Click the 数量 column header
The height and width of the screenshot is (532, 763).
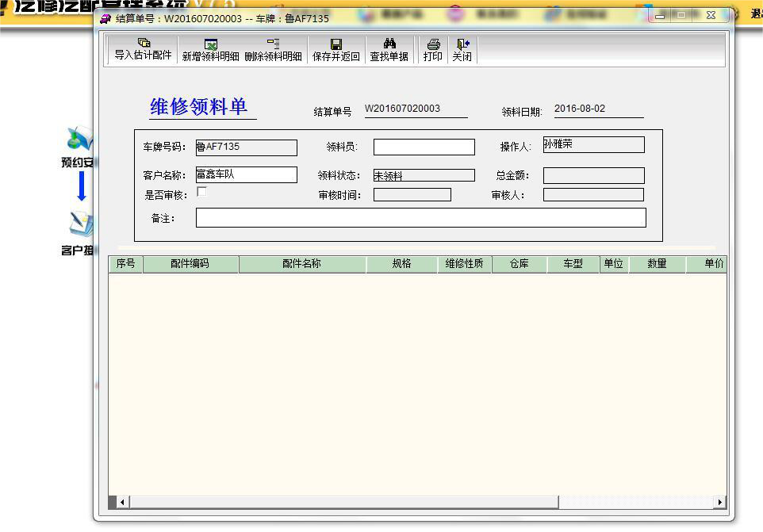657,264
